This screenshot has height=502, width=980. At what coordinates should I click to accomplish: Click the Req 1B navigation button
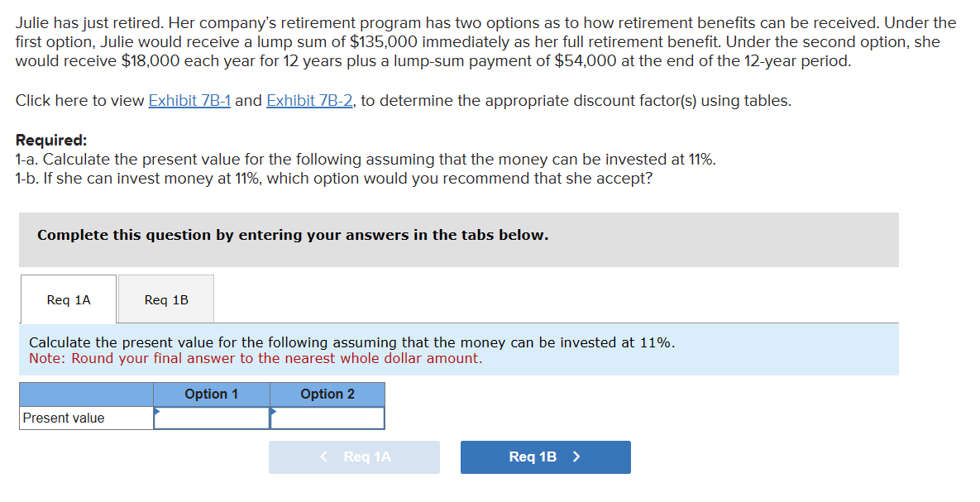coord(545,457)
